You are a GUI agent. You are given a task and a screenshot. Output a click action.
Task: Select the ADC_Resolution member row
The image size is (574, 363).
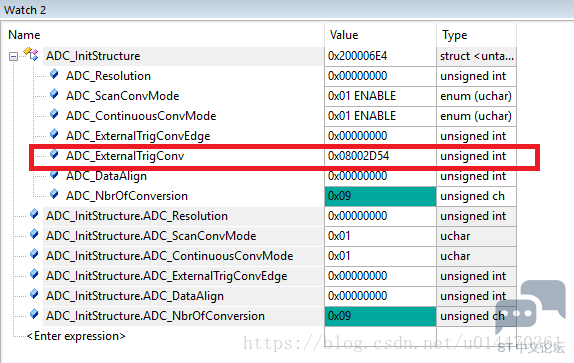click(x=108, y=76)
